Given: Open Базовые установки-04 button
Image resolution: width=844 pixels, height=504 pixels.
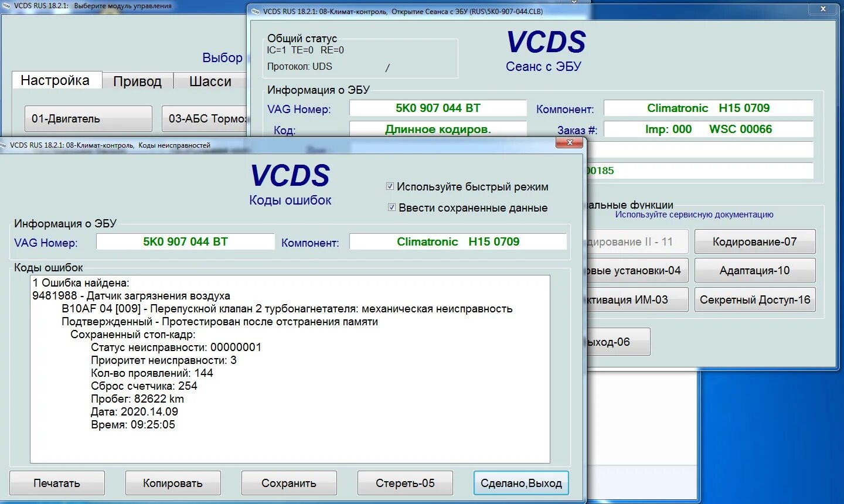Looking at the screenshot, I should (637, 271).
